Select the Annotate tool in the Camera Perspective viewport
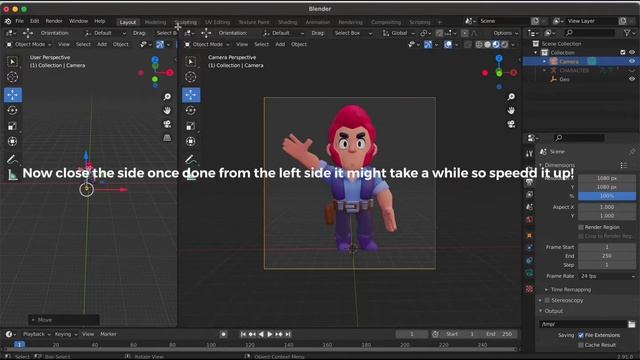Screen dimensions: 640x360 coord(191,159)
